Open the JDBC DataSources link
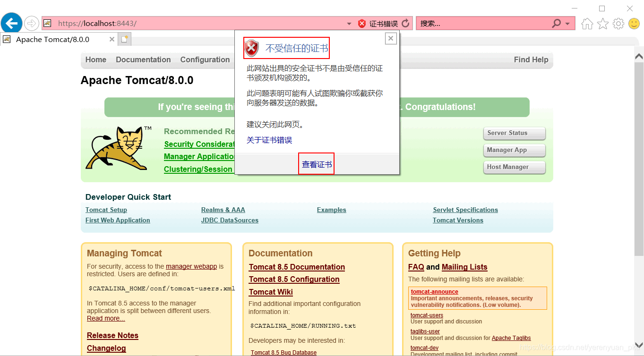 (x=230, y=220)
